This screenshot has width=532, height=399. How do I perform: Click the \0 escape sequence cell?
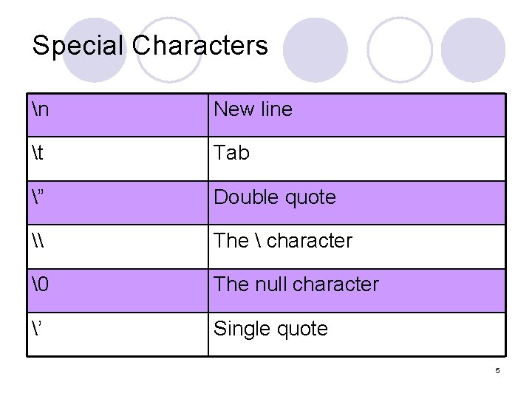[117, 291]
